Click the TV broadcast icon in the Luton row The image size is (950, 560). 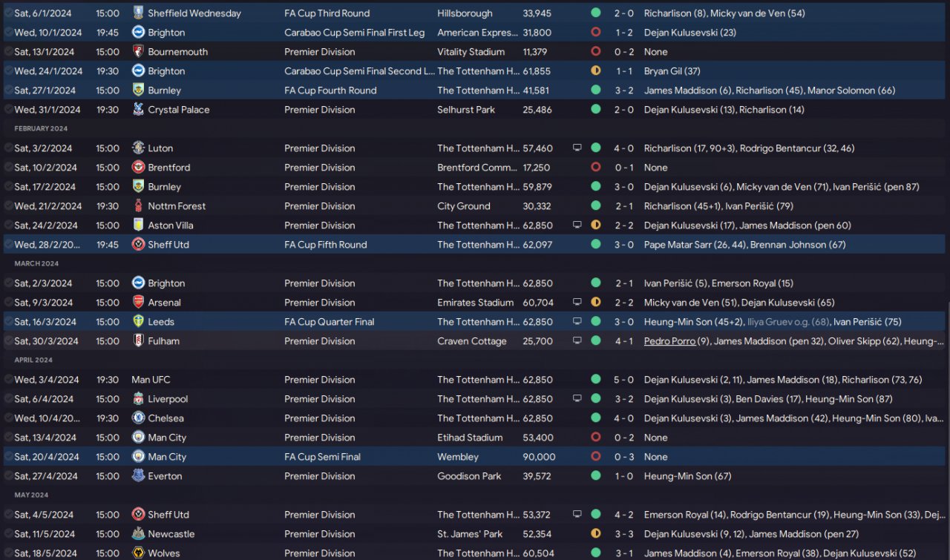(577, 148)
